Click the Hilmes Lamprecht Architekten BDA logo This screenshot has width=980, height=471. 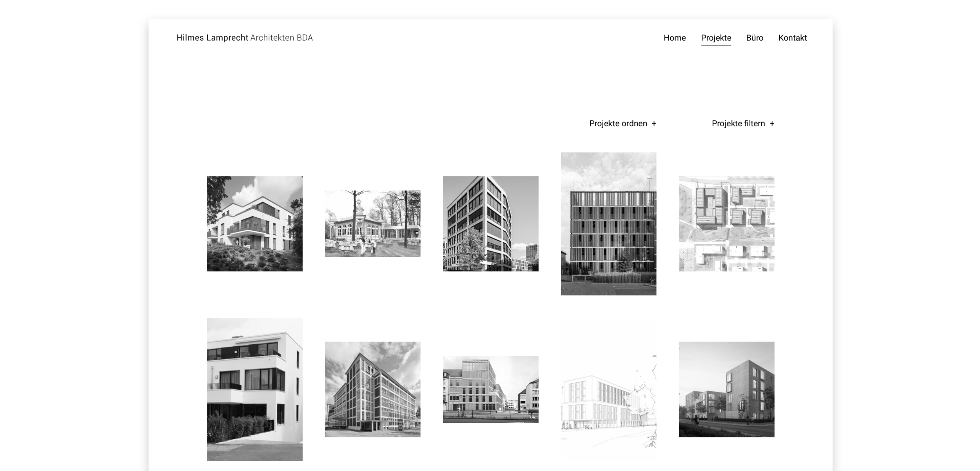point(245,38)
